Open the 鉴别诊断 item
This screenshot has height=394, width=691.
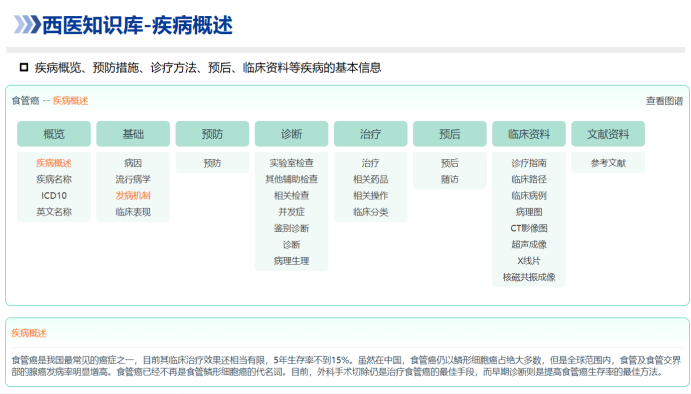click(x=291, y=228)
